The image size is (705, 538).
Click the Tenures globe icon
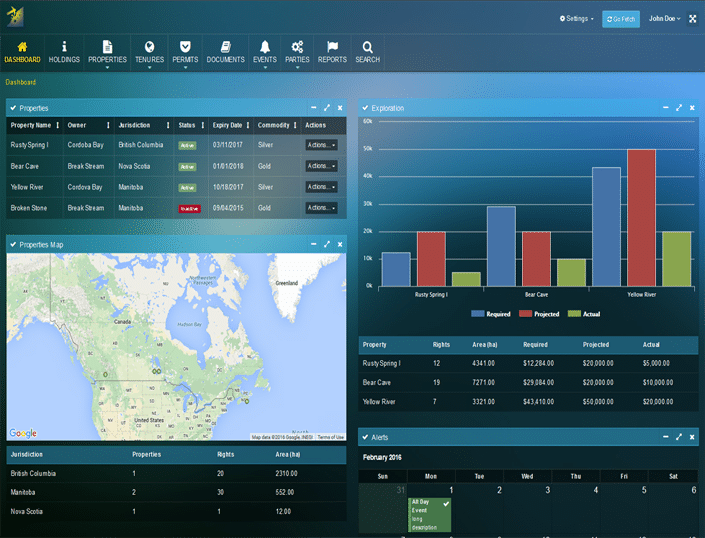point(149,47)
